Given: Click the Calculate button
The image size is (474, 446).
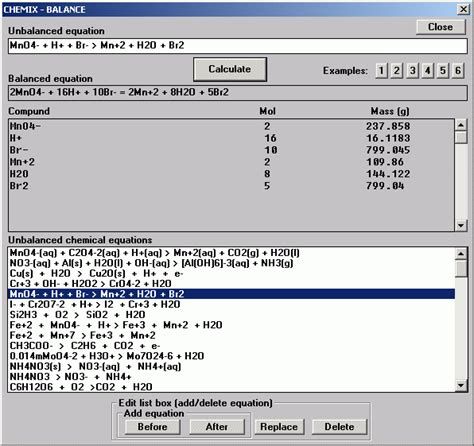Looking at the screenshot, I should click(x=230, y=69).
